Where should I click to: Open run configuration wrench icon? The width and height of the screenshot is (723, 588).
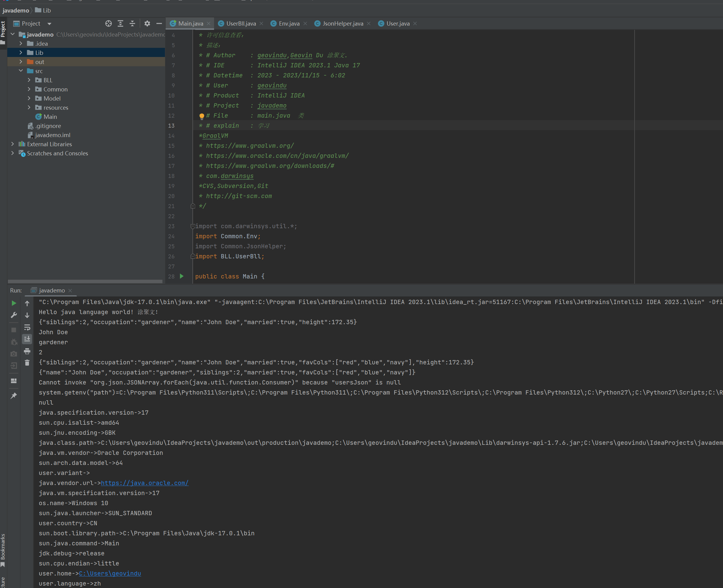click(13, 315)
